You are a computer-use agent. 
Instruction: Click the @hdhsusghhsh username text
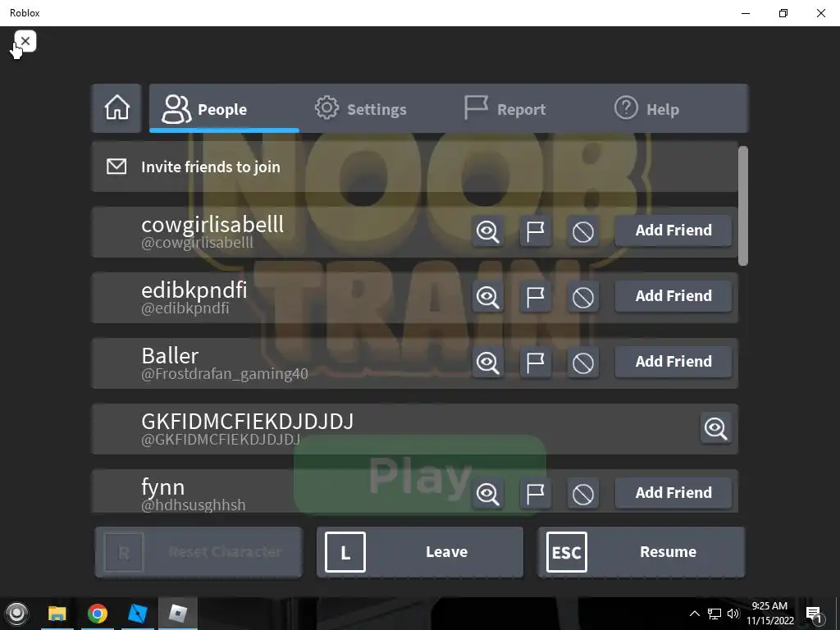(194, 505)
